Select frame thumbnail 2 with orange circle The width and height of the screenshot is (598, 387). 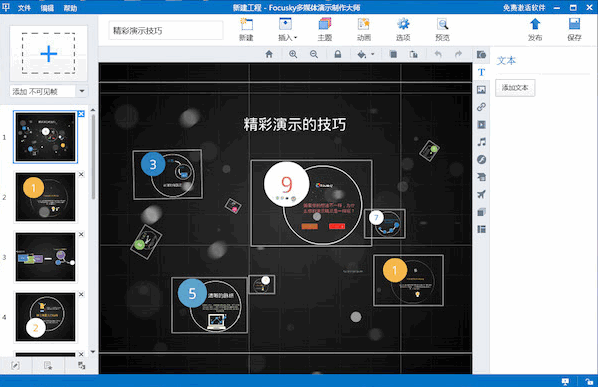point(45,197)
